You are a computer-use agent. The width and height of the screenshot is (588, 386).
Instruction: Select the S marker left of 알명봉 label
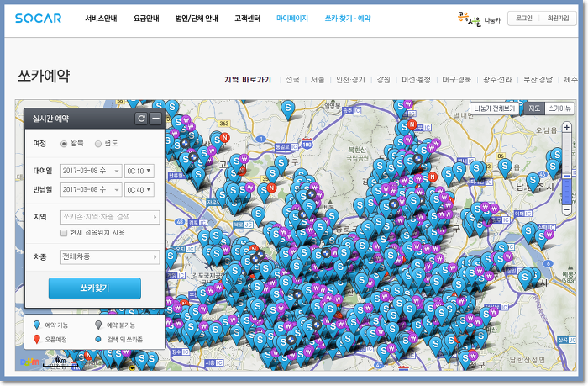[287, 109]
